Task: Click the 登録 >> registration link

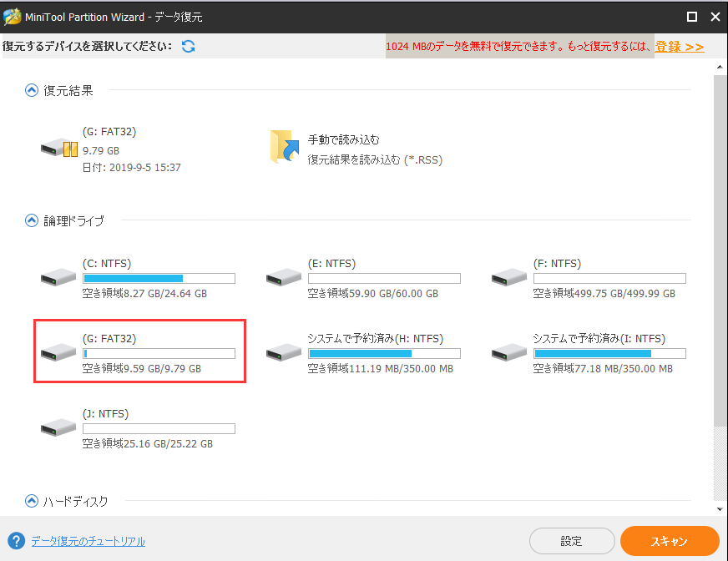Action: [679, 47]
